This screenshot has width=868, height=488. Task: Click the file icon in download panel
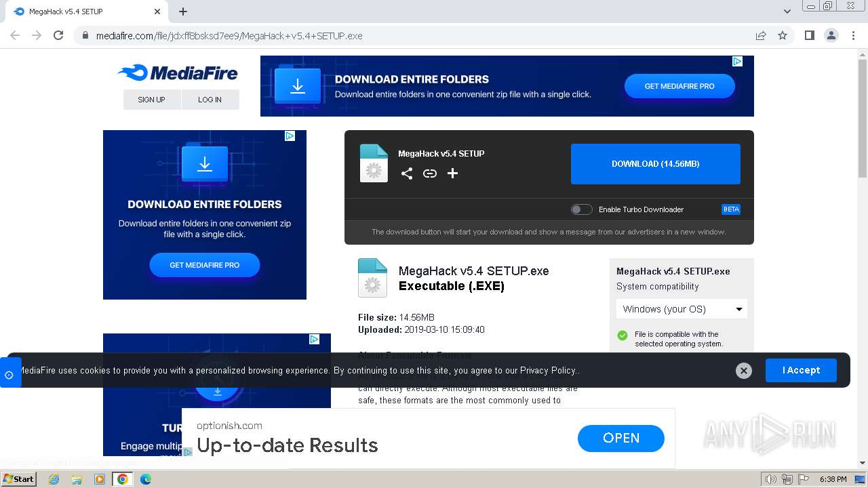(374, 163)
